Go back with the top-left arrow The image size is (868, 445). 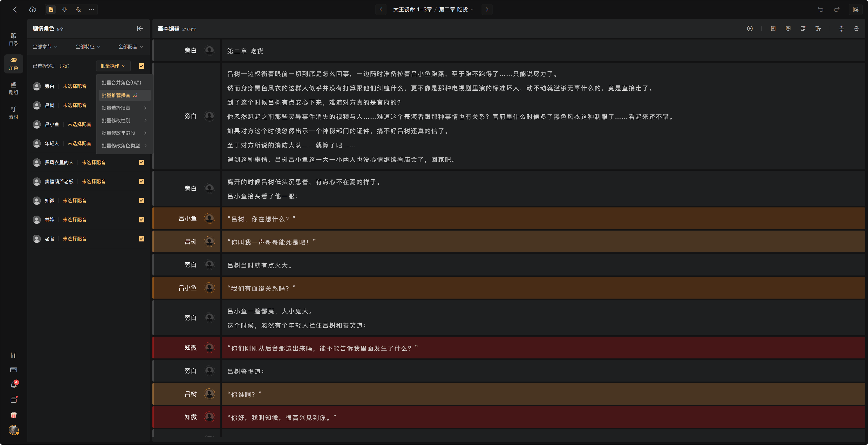tap(15, 9)
